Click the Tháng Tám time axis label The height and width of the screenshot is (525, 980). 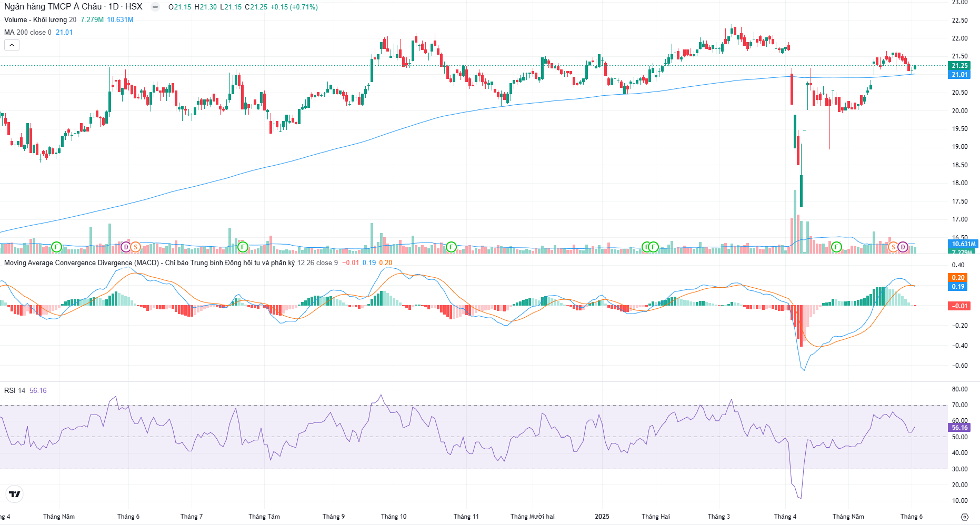264,517
